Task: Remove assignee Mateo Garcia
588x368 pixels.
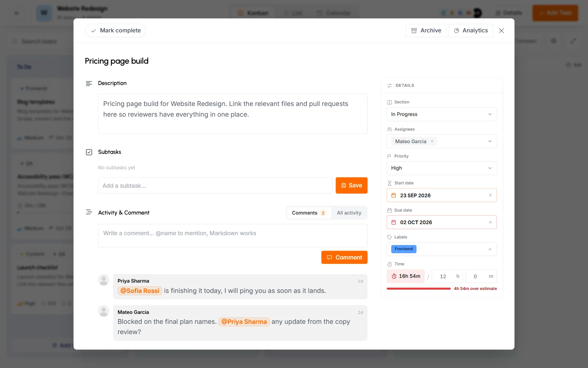Action: pyautogui.click(x=432, y=141)
